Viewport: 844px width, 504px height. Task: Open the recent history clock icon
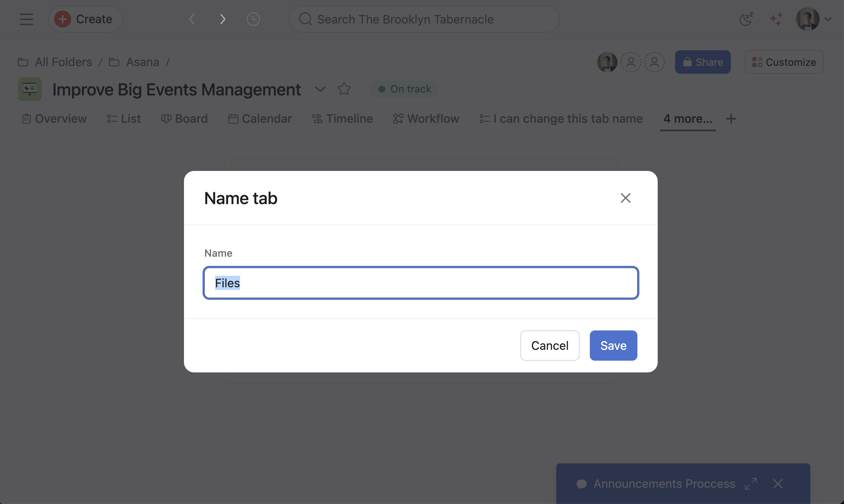(x=253, y=19)
